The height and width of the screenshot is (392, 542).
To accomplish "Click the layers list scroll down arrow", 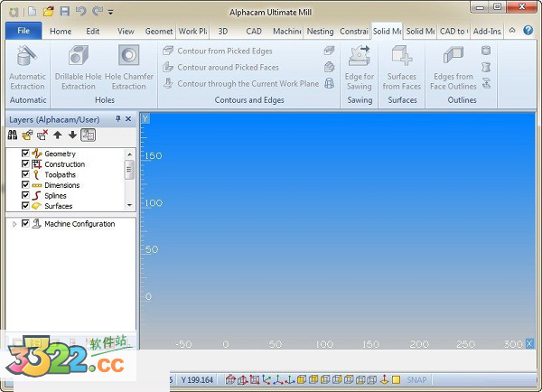I will click(129, 205).
